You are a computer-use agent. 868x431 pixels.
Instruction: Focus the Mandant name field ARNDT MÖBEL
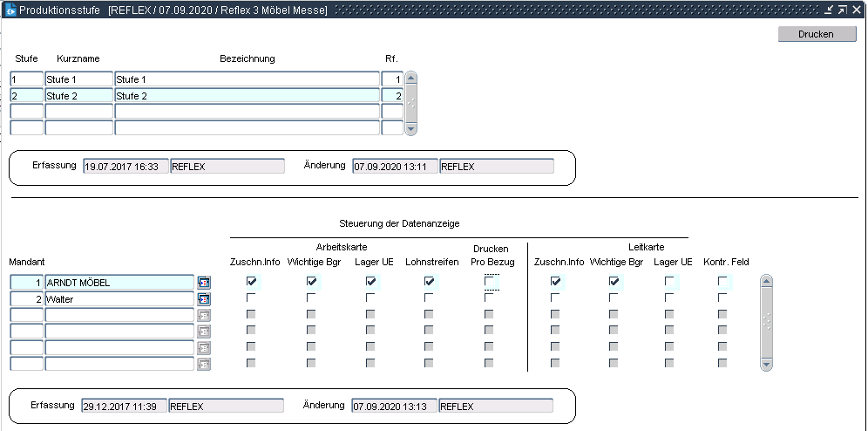[x=119, y=282]
